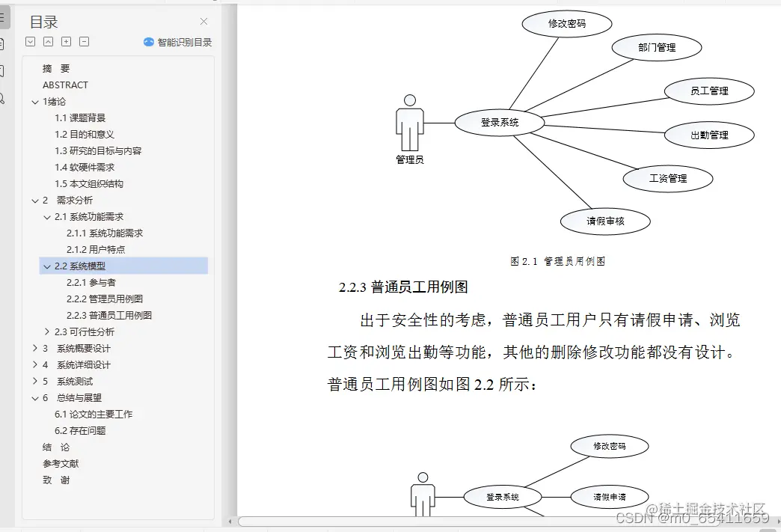The image size is (781, 532).
Task: Expand all headings with the plus icon
Action: coord(66,40)
